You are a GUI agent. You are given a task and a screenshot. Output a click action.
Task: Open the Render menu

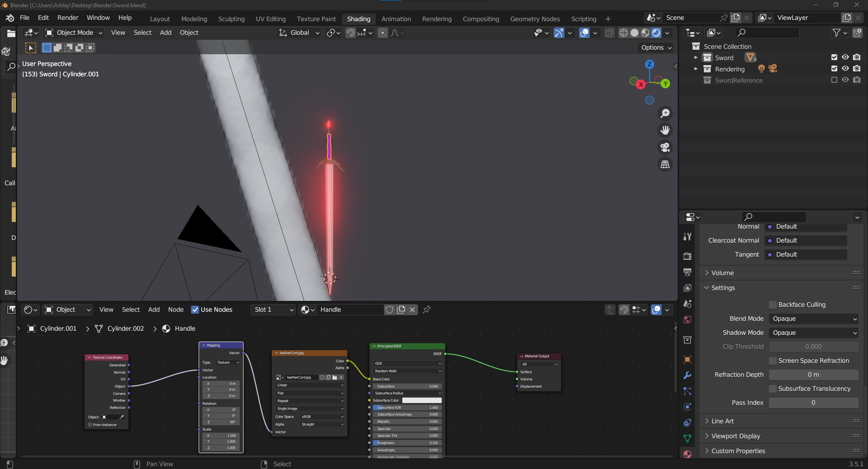pos(68,18)
